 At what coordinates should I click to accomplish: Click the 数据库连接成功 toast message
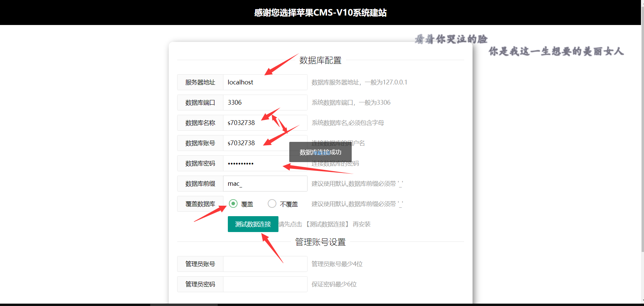tap(320, 152)
